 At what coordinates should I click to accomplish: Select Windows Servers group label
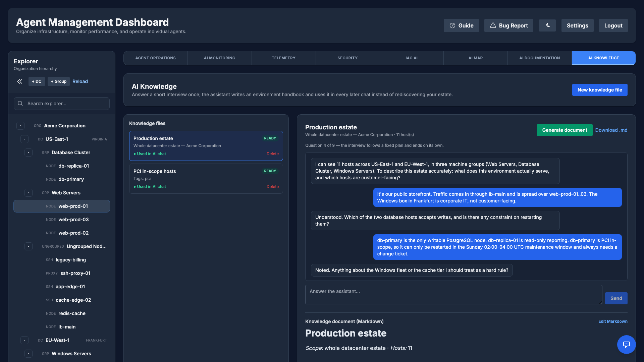tap(71, 354)
